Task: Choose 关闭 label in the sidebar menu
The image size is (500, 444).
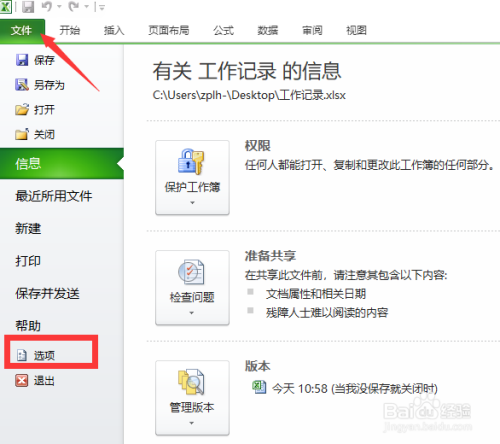Action: 44,135
